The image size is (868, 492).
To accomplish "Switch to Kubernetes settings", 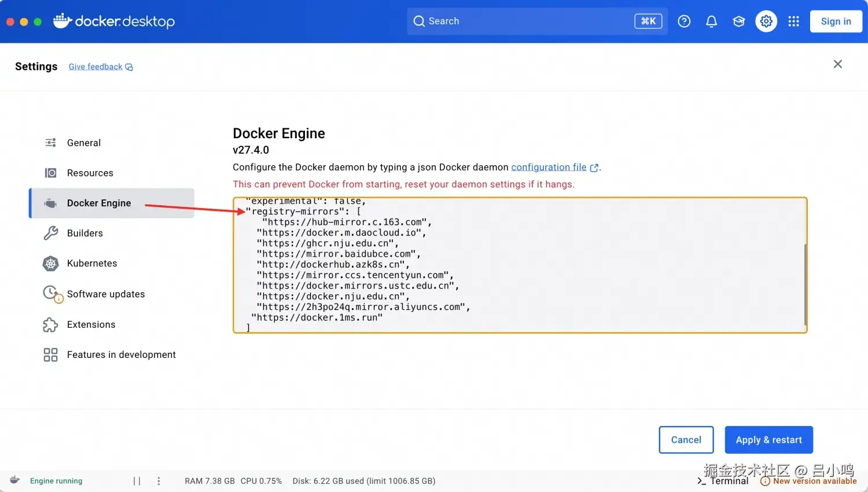I will tap(91, 263).
